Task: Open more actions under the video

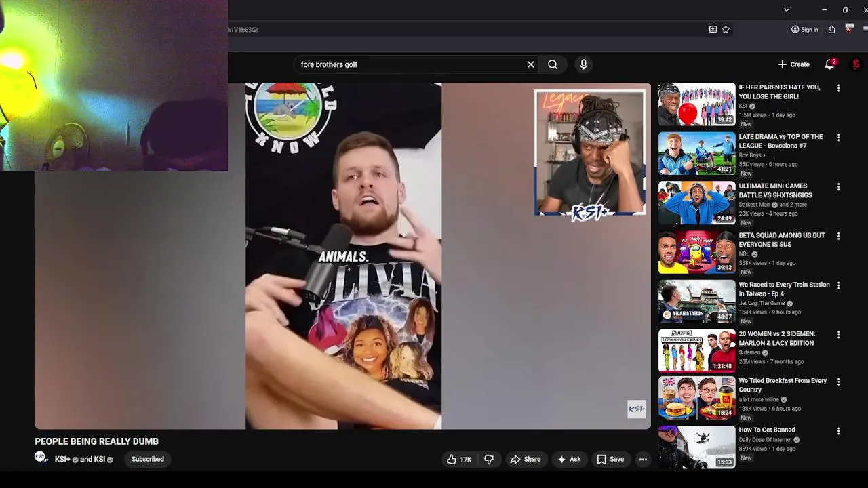Action: (643, 460)
